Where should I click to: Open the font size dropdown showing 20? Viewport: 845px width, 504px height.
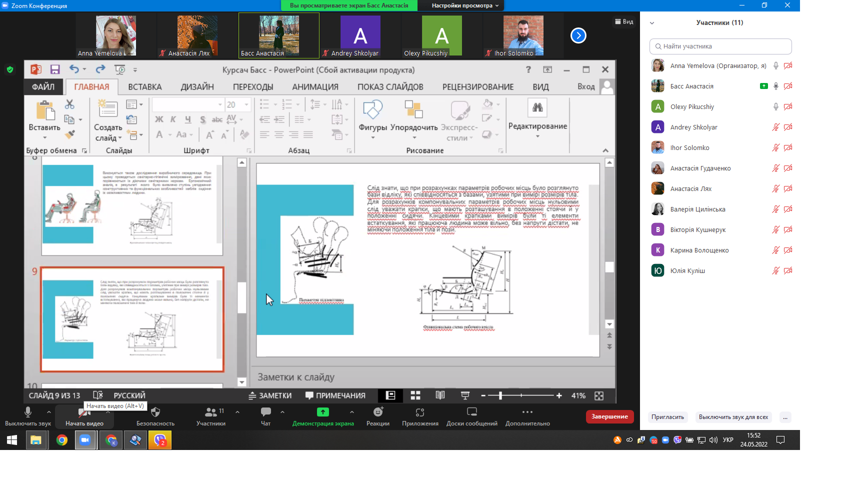click(246, 104)
